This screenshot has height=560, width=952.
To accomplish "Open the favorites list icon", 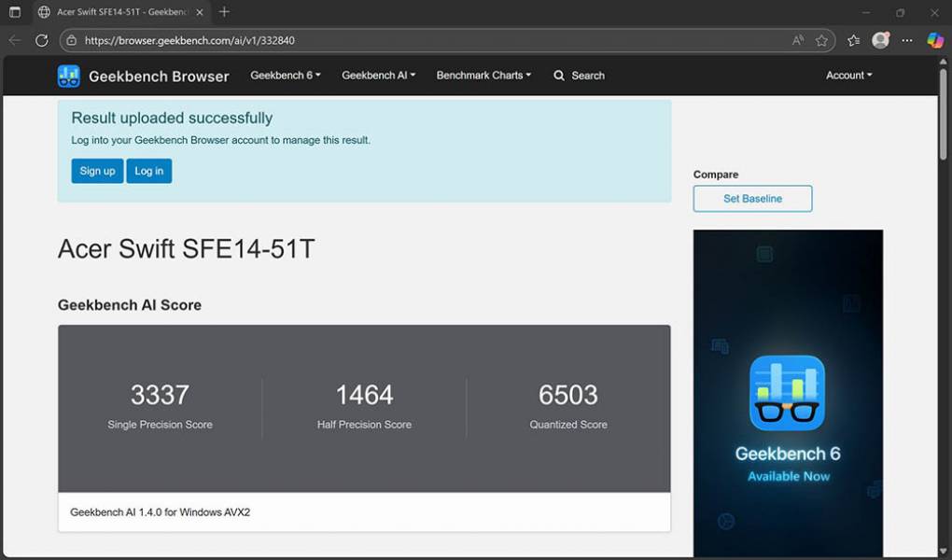I will (x=853, y=40).
